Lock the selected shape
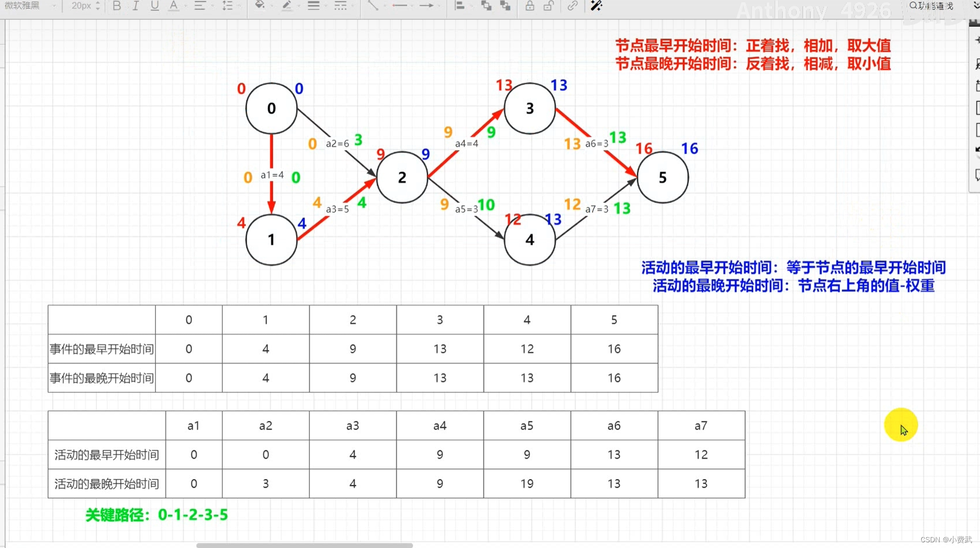 point(529,6)
